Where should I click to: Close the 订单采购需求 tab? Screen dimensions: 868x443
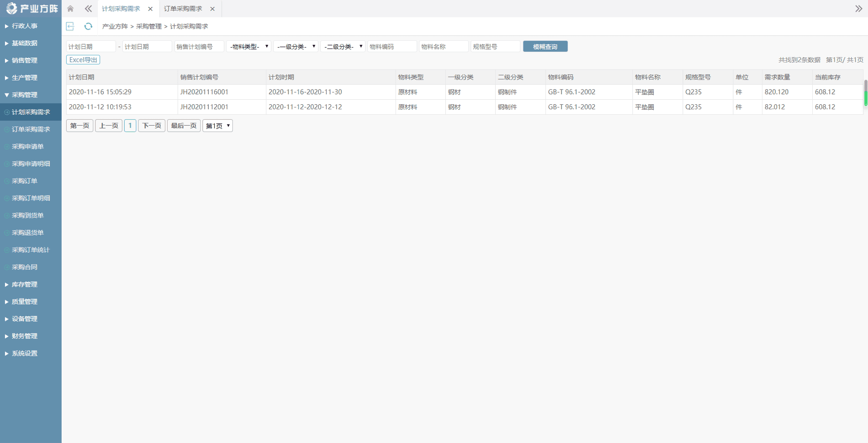[x=212, y=9]
